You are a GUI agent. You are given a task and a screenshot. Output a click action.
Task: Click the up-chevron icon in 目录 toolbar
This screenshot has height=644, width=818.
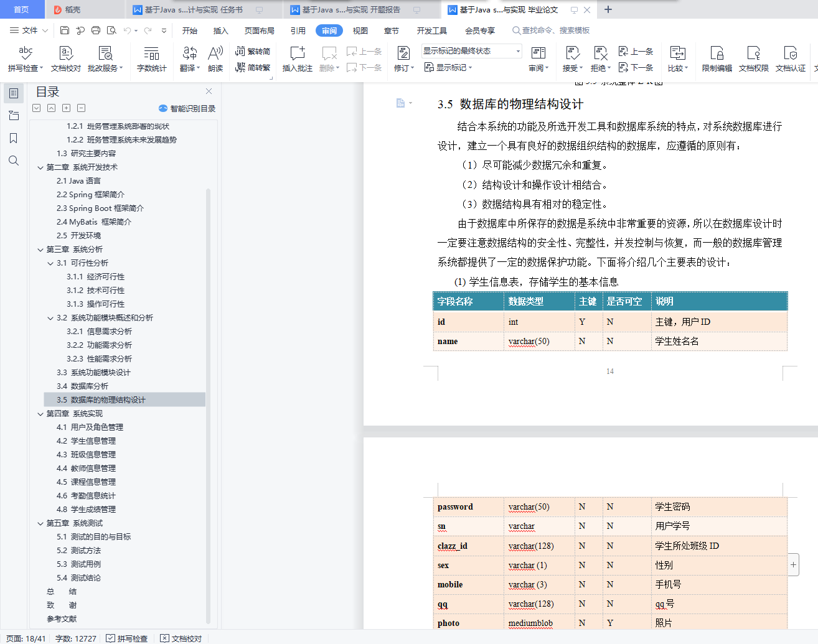(52, 108)
